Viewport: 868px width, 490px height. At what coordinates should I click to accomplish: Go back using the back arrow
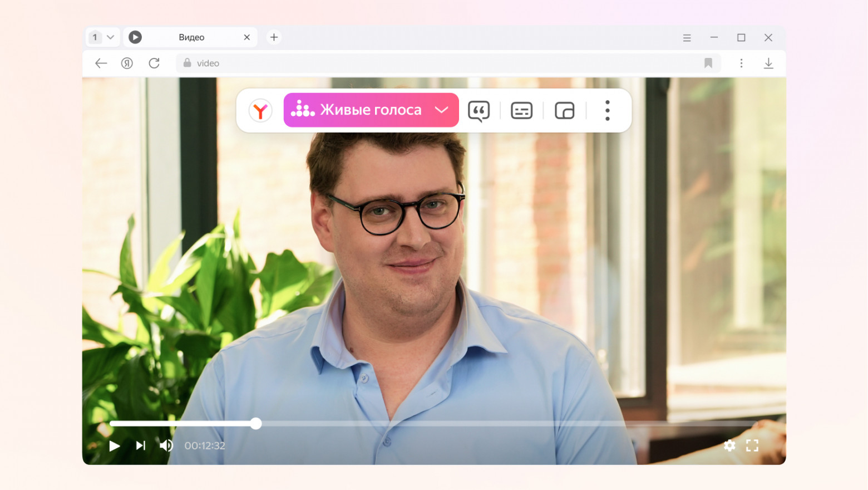(x=101, y=63)
